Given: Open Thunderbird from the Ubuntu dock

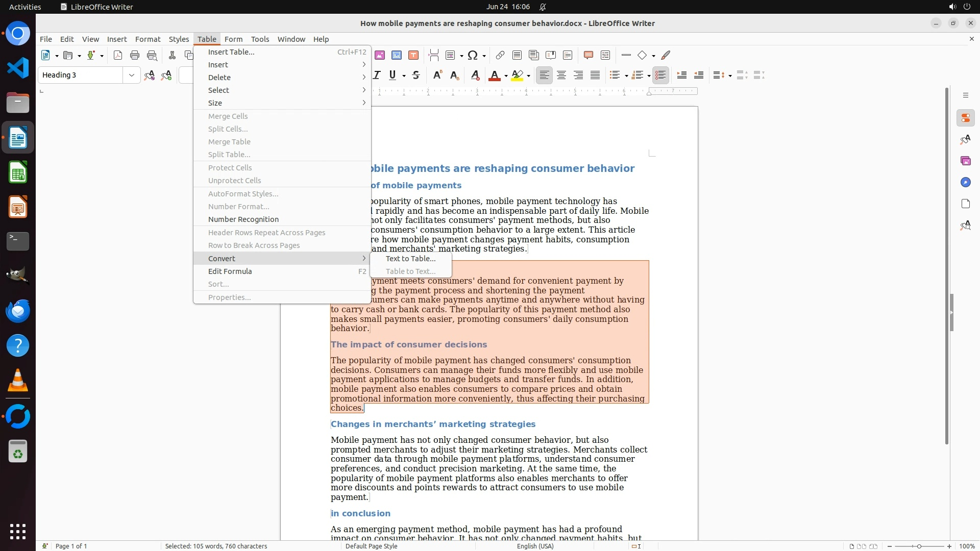Looking at the screenshot, I should pos(18,311).
